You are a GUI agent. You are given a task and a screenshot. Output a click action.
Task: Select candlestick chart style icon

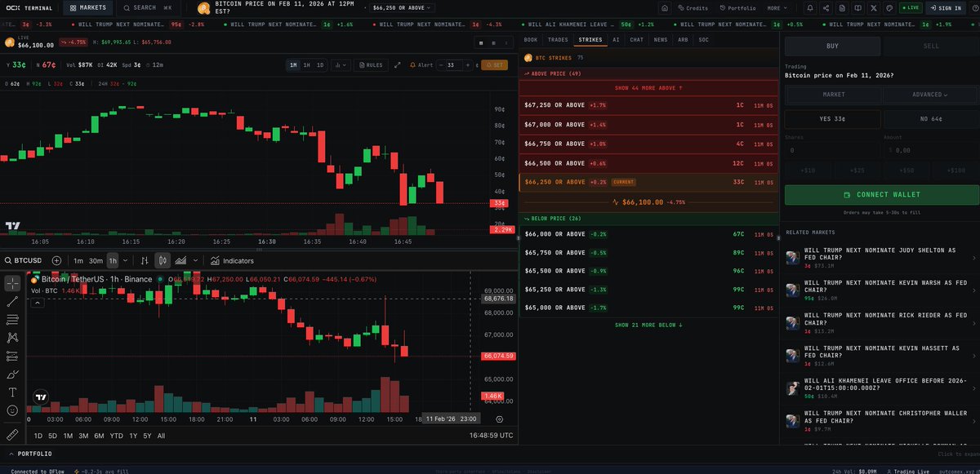tap(163, 261)
